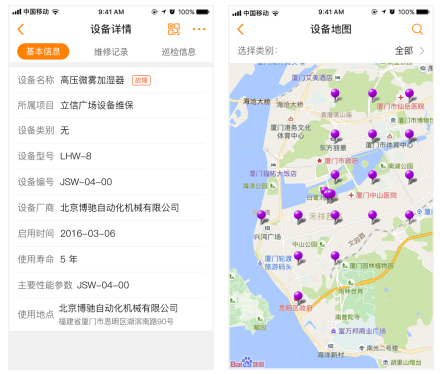Screen dimensions: 440x374
Task: Click Baidu map logo
Action: pos(247,363)
